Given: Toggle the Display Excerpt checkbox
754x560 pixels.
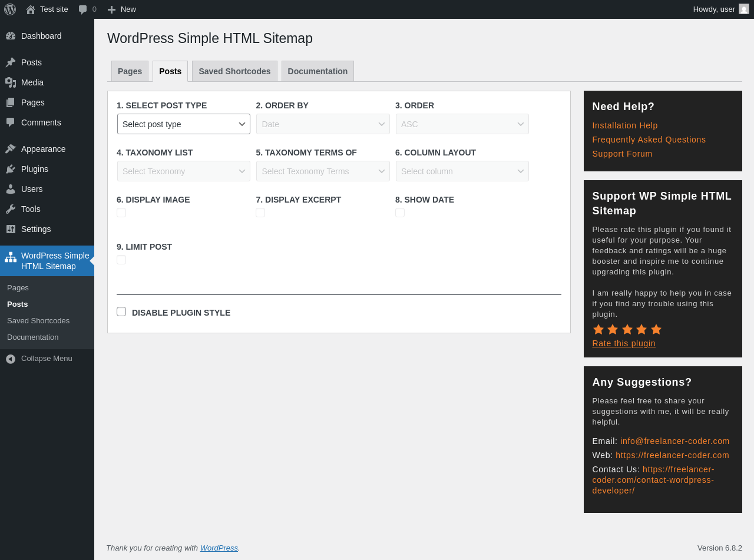Looking at the screenshot, I should pos(260,213).
